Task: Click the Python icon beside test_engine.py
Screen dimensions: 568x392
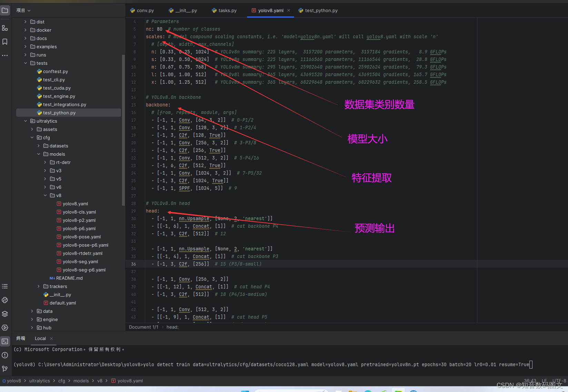Action: [x=39, y=96]
